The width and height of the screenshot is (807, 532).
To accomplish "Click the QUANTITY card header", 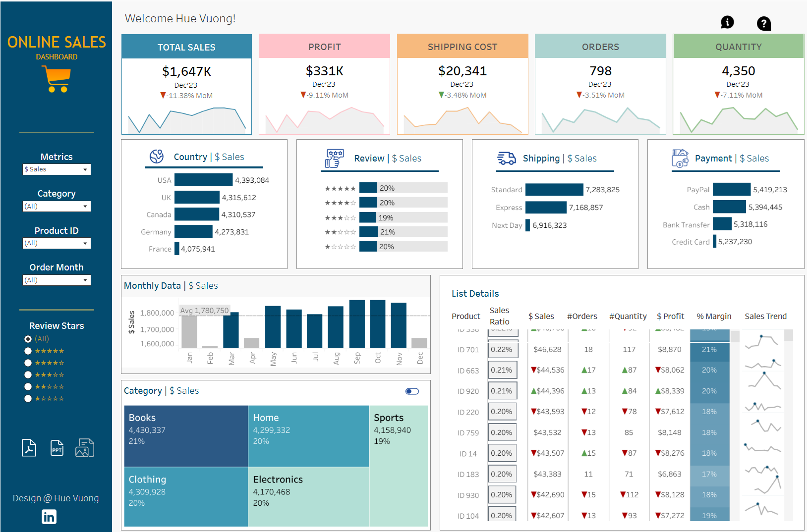I will click(x=738, y=47).
